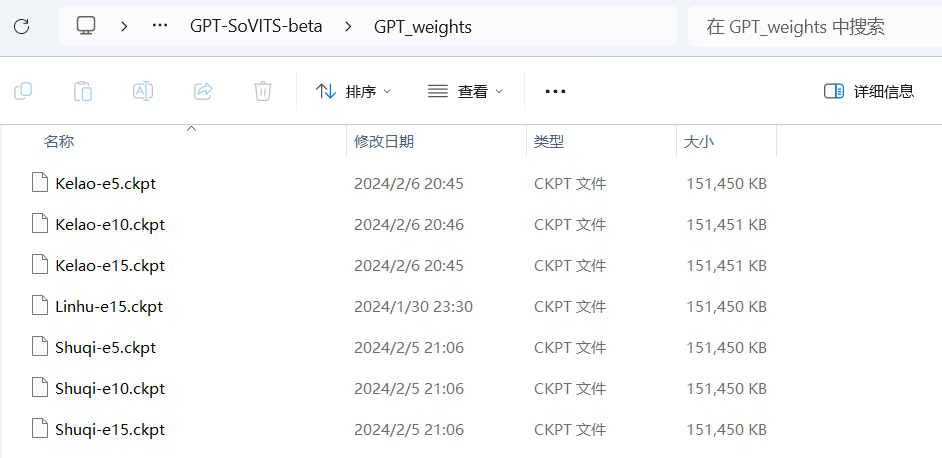Sort by the 修改日期 column header
This screenshot has height=458, width=942.
(x=384, y=142)
